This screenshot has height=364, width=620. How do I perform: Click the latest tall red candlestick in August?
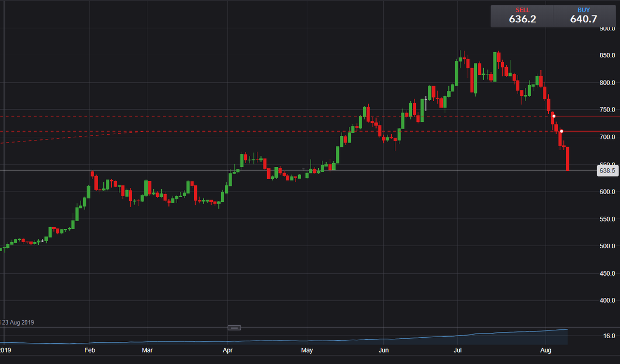coord(568,159)
